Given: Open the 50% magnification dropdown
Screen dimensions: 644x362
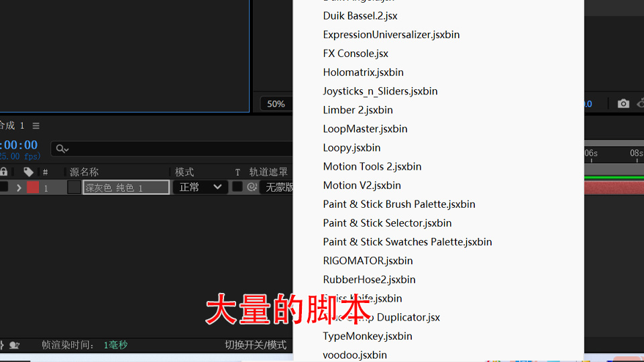Looking at the screenshot, I should (x=276, y=104).
